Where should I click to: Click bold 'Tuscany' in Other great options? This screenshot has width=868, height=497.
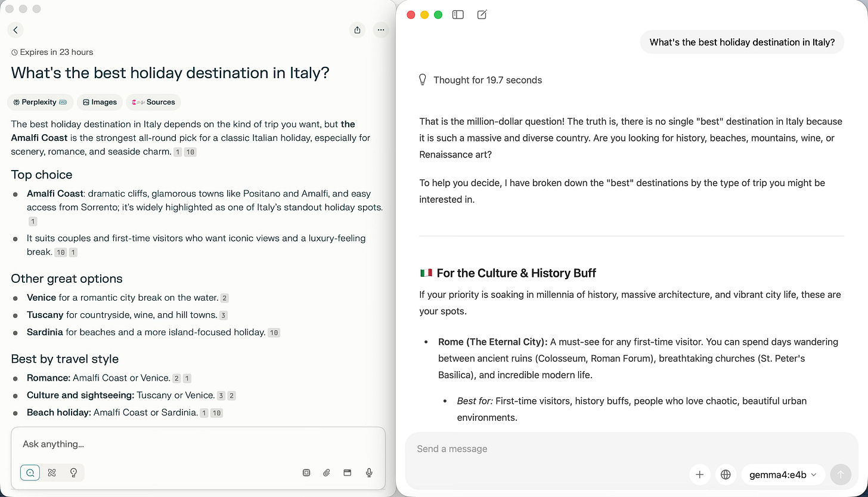coord(45,314)
